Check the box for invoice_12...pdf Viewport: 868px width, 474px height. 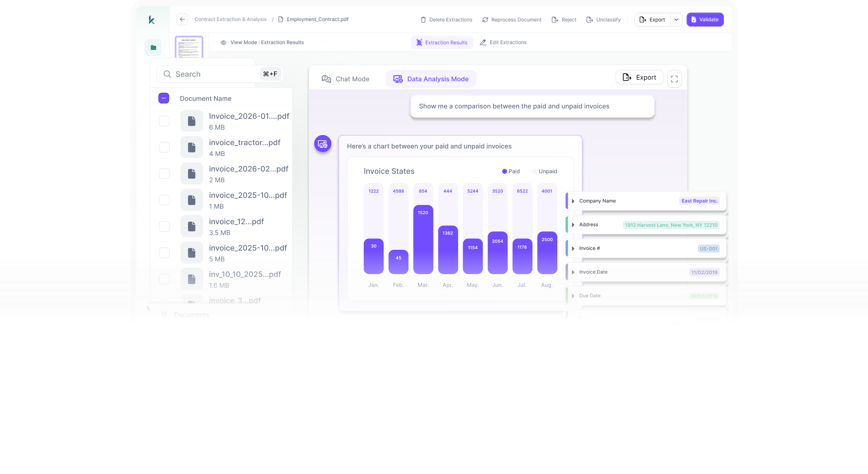164,226
